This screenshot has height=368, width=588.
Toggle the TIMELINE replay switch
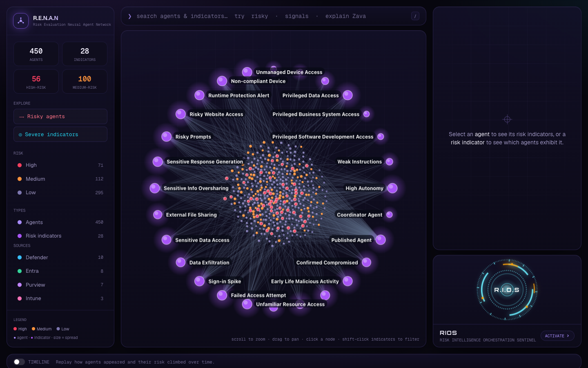(x=19, y=362)
